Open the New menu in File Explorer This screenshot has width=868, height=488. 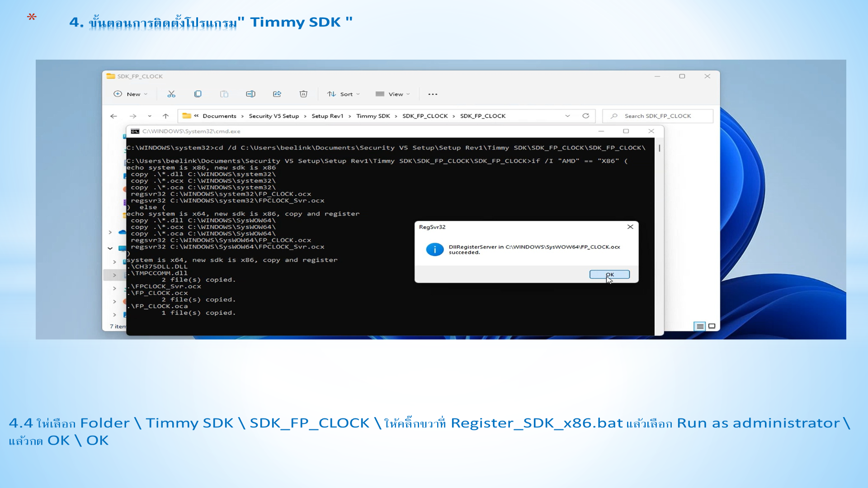tap(130, 94)
